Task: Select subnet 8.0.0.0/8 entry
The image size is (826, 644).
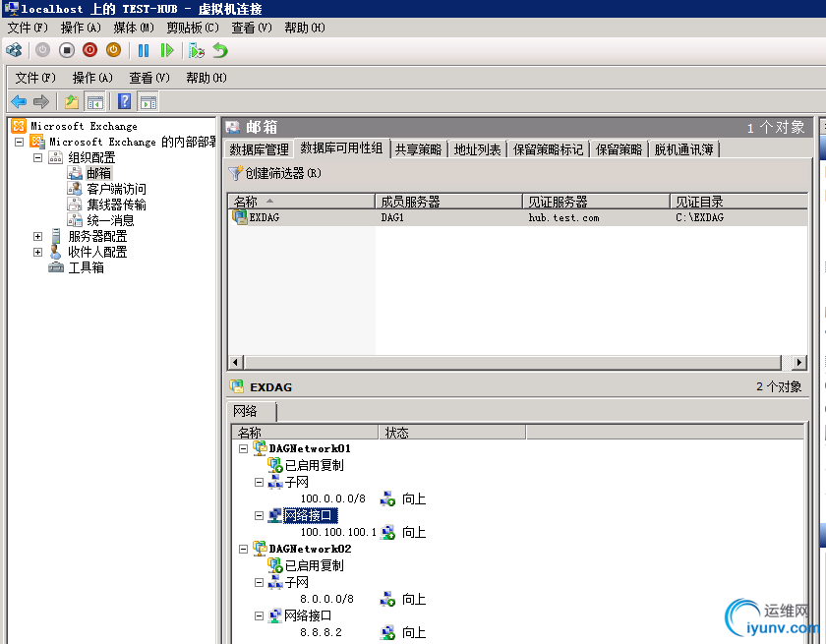Action: (x=326, y=599)
